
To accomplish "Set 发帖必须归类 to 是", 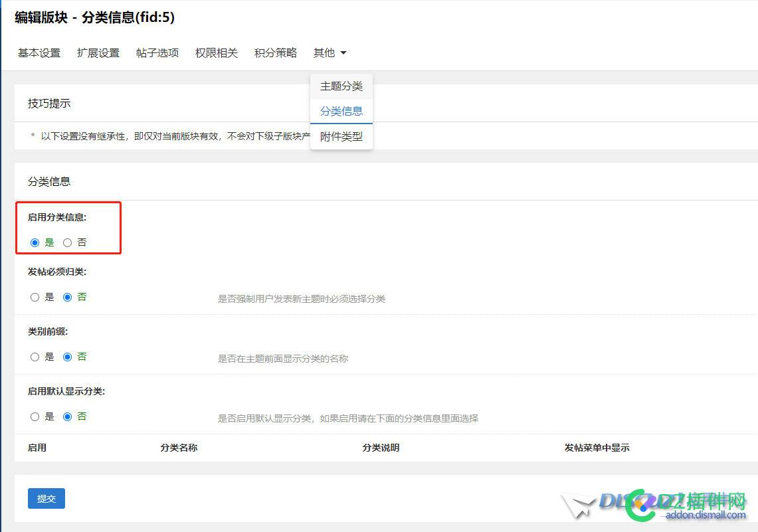I will 35,297.
